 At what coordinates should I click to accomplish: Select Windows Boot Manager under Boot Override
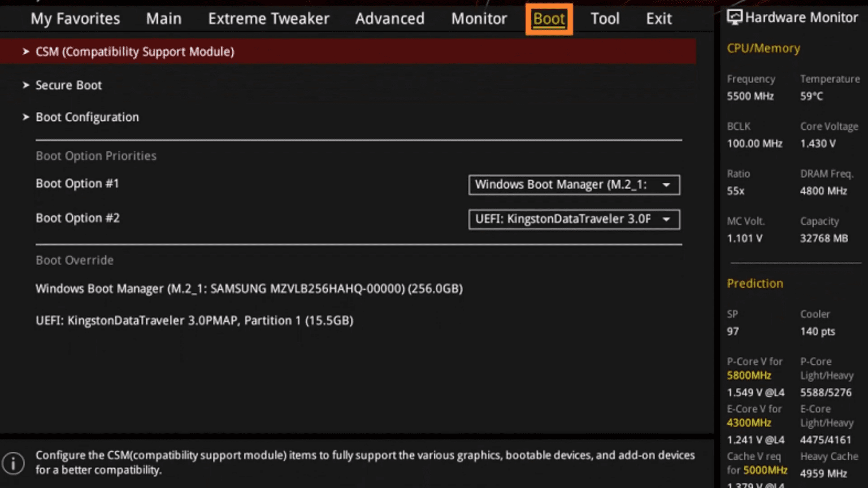tap(249, 289)
